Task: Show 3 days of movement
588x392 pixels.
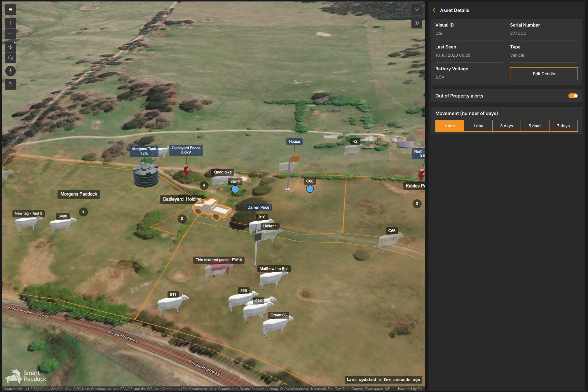Action: (506, 126)
